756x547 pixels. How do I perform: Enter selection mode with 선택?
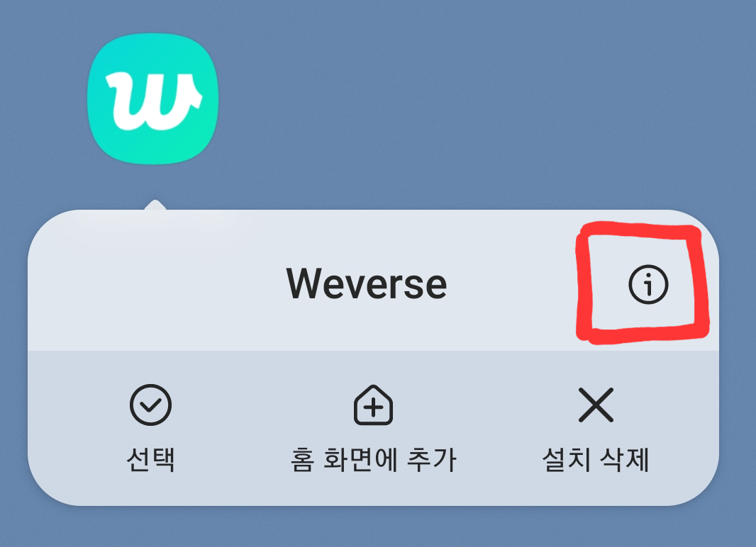[x=150, y=429]
